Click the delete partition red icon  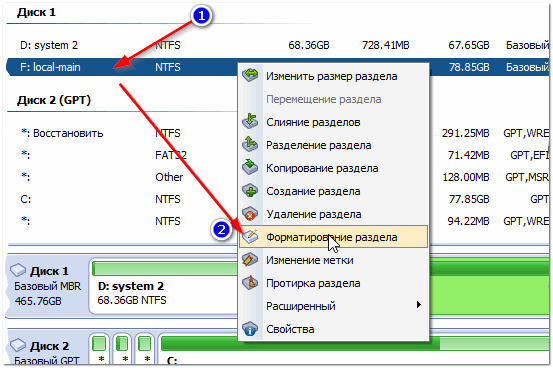coord(250,213)
